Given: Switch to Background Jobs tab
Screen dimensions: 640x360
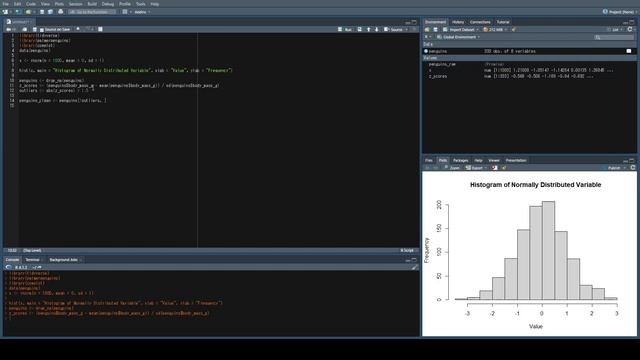Looking at the screenshot, I should point(64,260).
